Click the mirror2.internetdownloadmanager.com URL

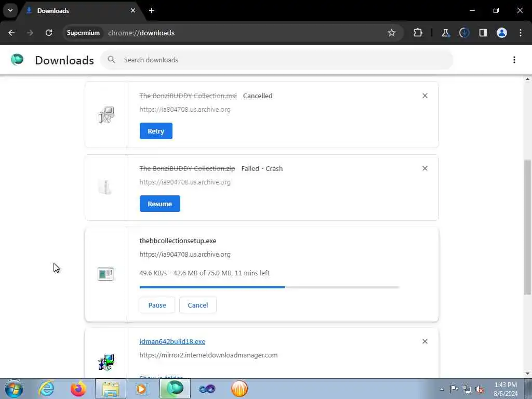[x=208, y=355]
